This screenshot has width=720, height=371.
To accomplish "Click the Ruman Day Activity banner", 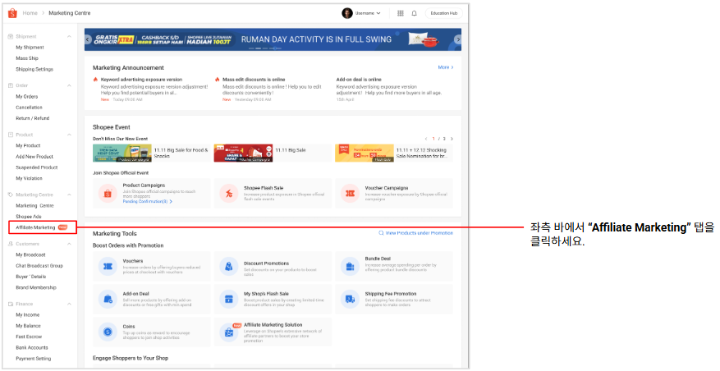I will click(x=273, y=39).
